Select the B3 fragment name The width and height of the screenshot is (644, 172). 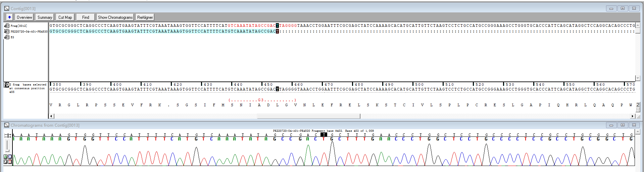(x=12, y=37)
